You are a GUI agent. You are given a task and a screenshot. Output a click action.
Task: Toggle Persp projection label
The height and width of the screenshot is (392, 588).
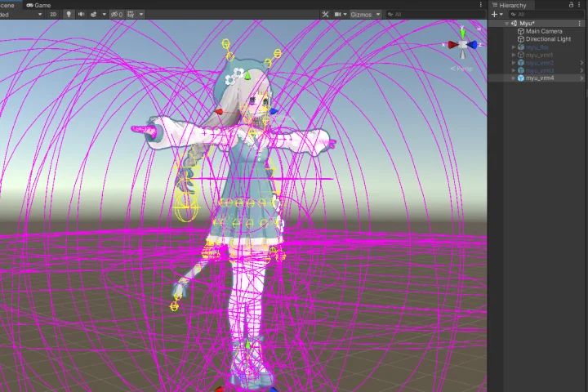[463, 69]
